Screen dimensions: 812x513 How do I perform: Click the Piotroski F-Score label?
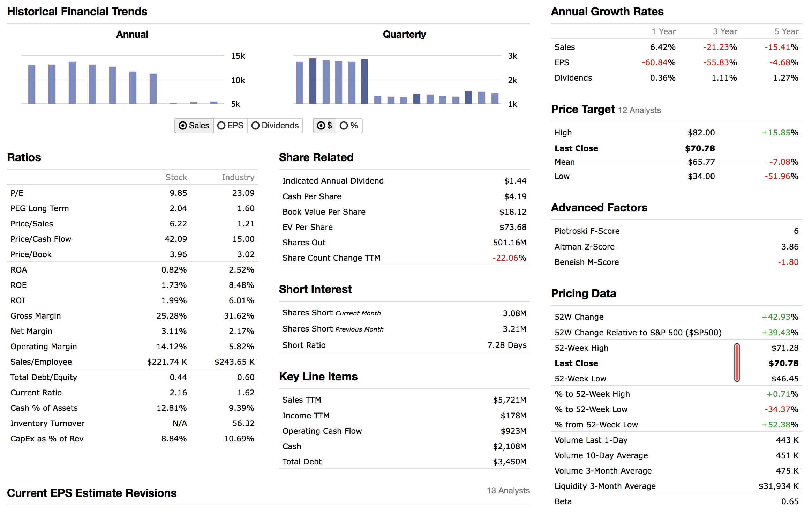coord(587,231)
